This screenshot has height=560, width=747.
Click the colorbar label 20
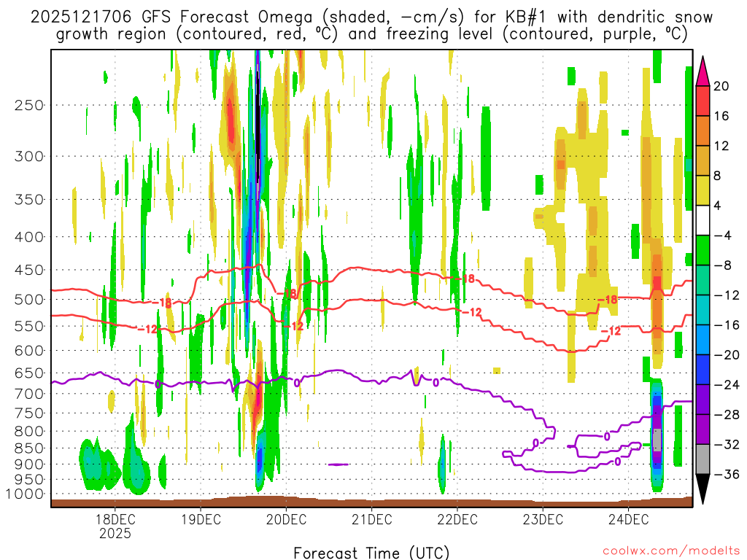point(721,86)
